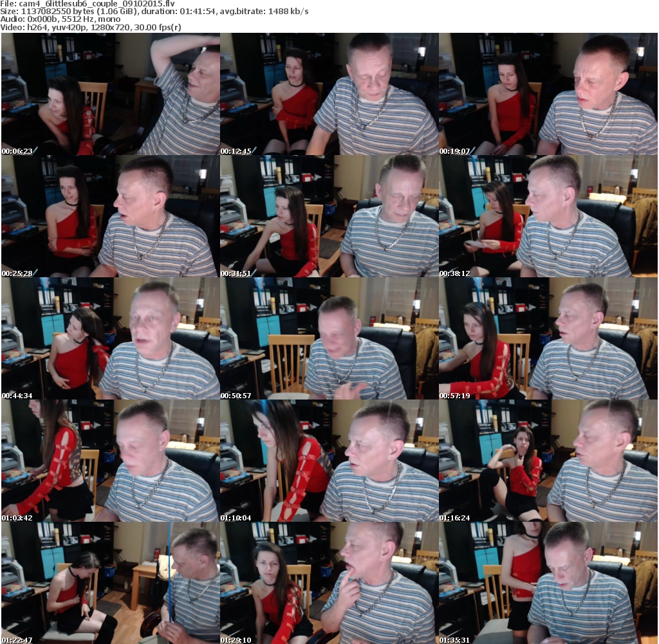View the frame captured at 00:50:57
Image resolution: width=659 pixels, height=644 pixels.
pos(329,338)
